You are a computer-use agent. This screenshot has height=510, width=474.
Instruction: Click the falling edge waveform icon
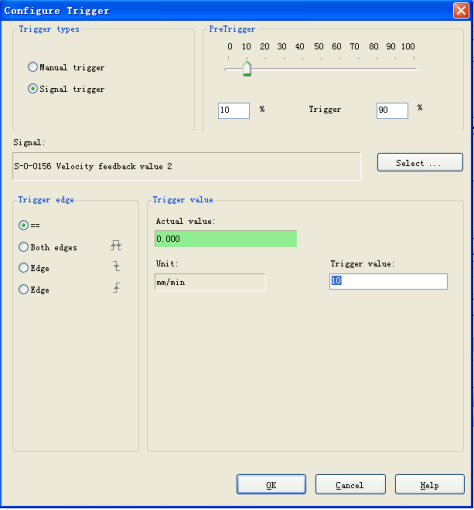pyautogui.click(x=116, y=266)
